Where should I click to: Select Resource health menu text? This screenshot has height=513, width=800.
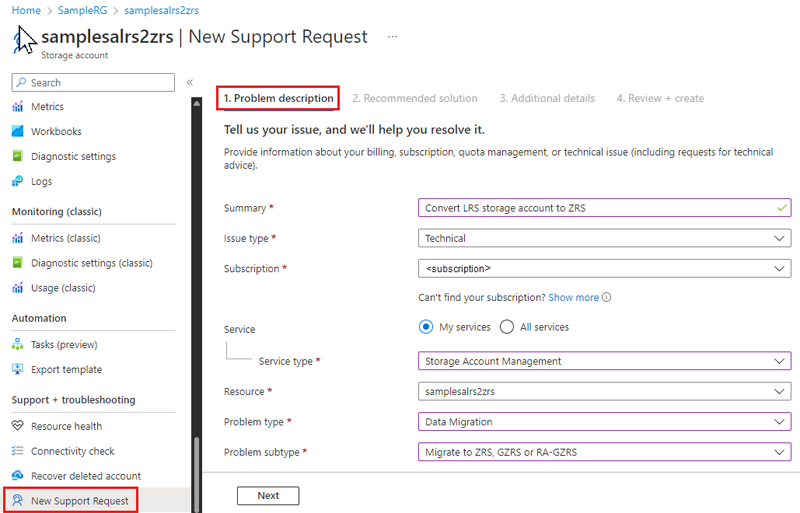[x=66, y=426]
